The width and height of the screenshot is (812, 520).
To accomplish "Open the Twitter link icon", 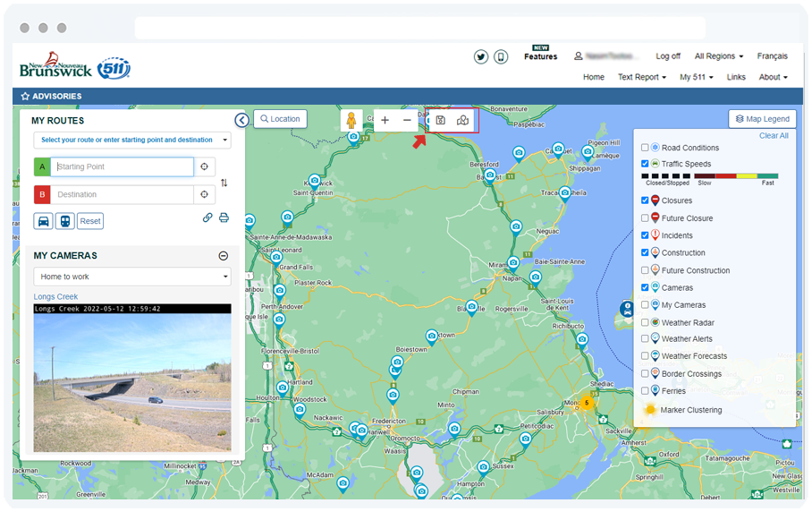I will click(x=481, y=56).
